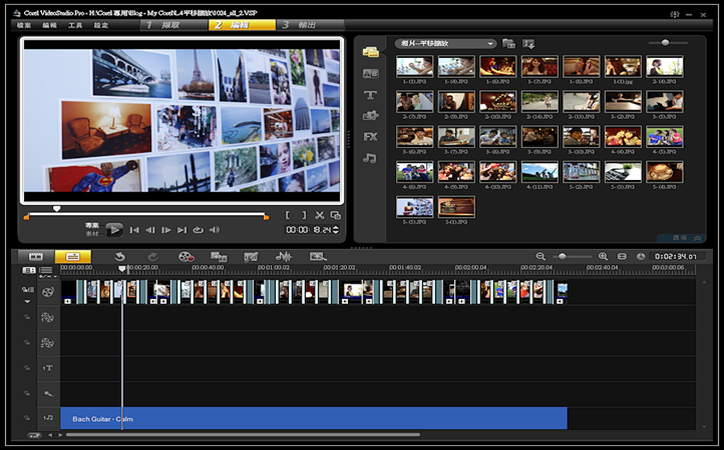Screen dimensions: 724x450
Task: Open the 編輯 (Edit) menu
Action: [x=49, y=25]
